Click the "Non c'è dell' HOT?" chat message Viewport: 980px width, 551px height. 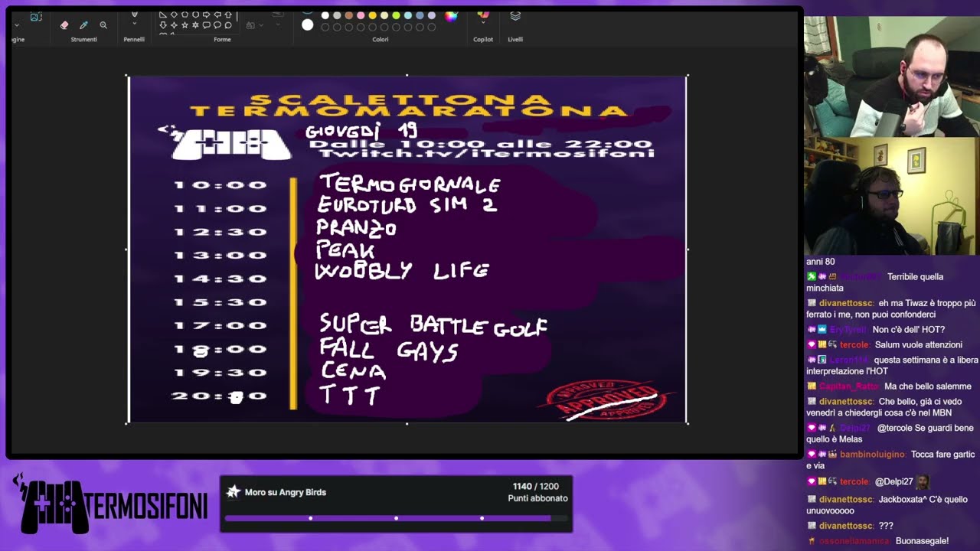coord(909,330)
